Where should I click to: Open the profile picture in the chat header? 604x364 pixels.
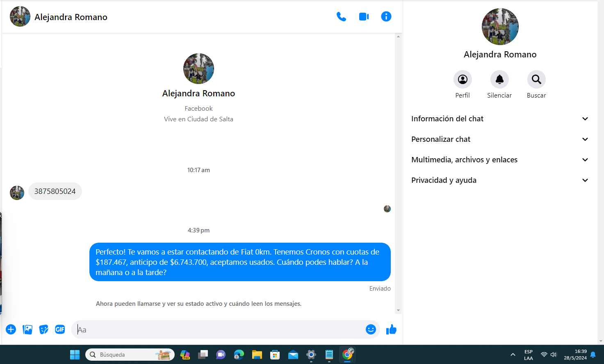click(x=20, y=17)
